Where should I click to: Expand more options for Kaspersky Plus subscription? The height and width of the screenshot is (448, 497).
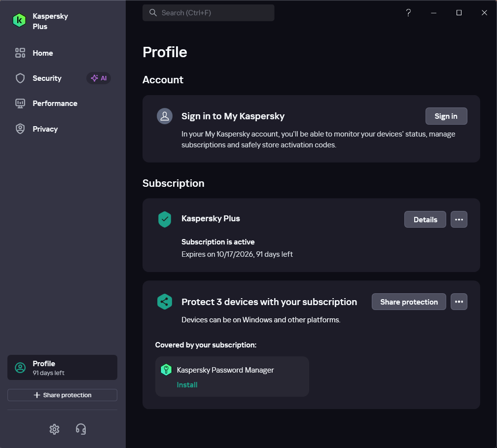pyautogui.click(x=459, y=219)
